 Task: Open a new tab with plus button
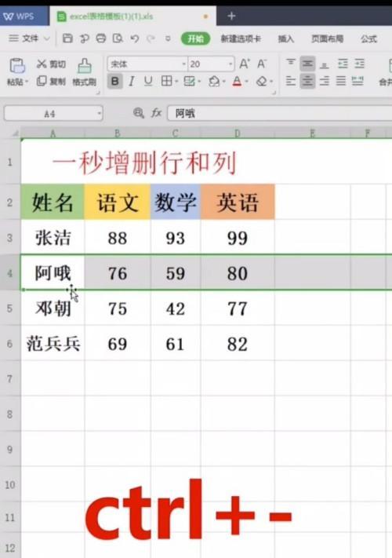pos(231,16)
